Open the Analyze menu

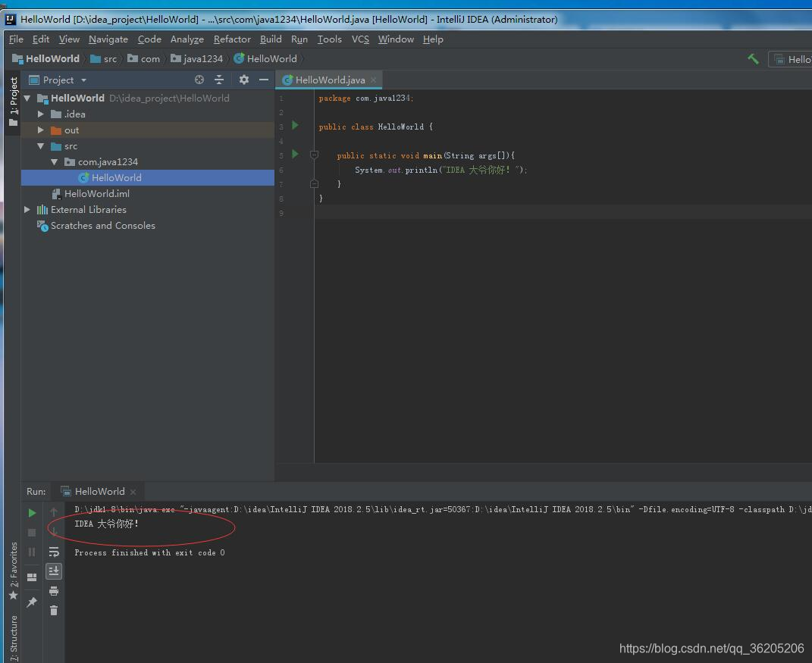point(187,39)
